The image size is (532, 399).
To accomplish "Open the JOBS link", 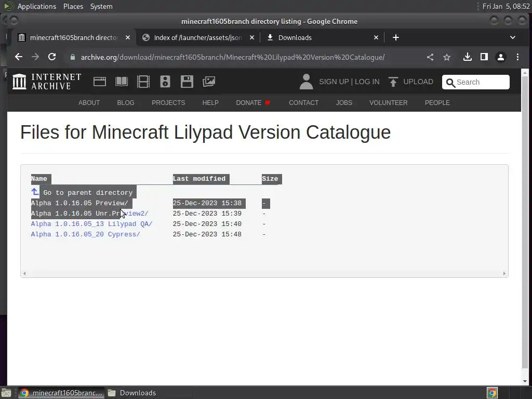I will pyautogui.click(x=344, y=103).
